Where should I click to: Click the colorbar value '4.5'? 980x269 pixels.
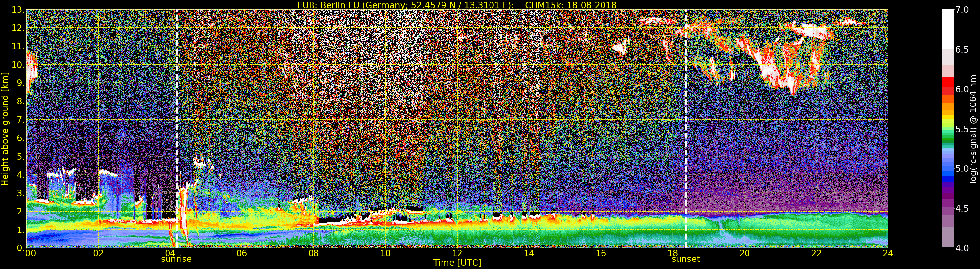(962, 209)
